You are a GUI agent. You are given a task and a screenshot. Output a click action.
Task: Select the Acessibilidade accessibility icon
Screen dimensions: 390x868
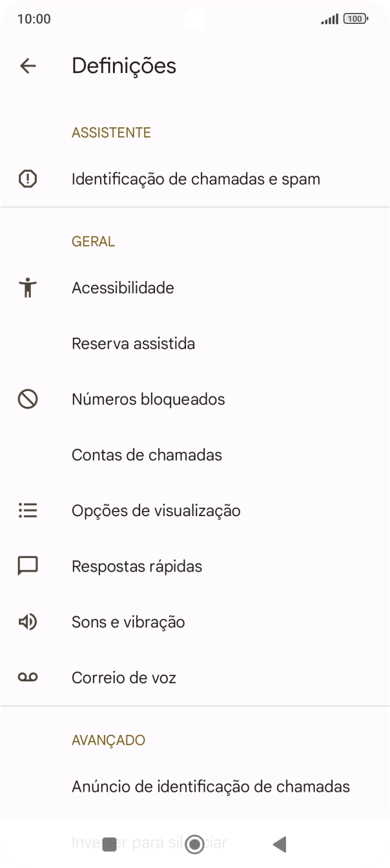(27, 287)
